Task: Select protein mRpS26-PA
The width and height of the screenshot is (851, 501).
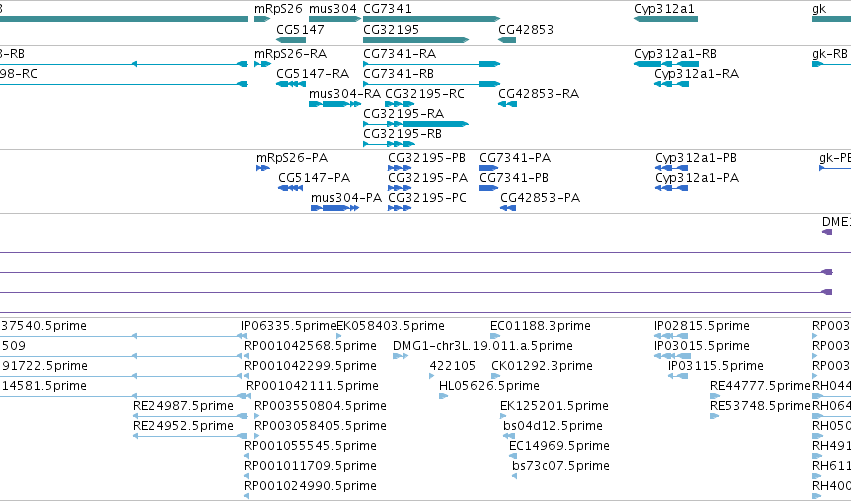Action: click(292, 158)
